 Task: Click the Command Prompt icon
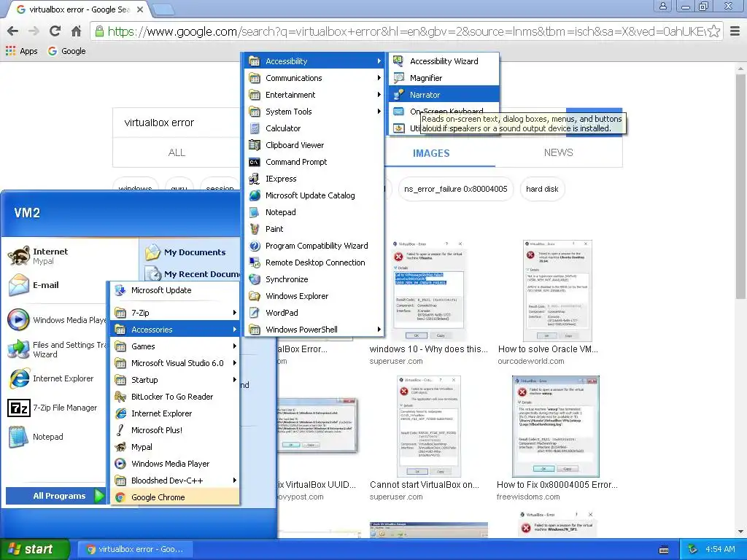pos(255,162)
